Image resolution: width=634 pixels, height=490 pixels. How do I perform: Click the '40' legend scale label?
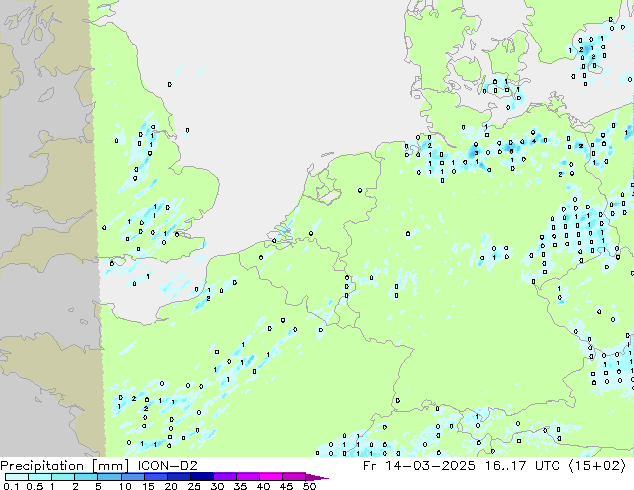click(x=263, y=486)
